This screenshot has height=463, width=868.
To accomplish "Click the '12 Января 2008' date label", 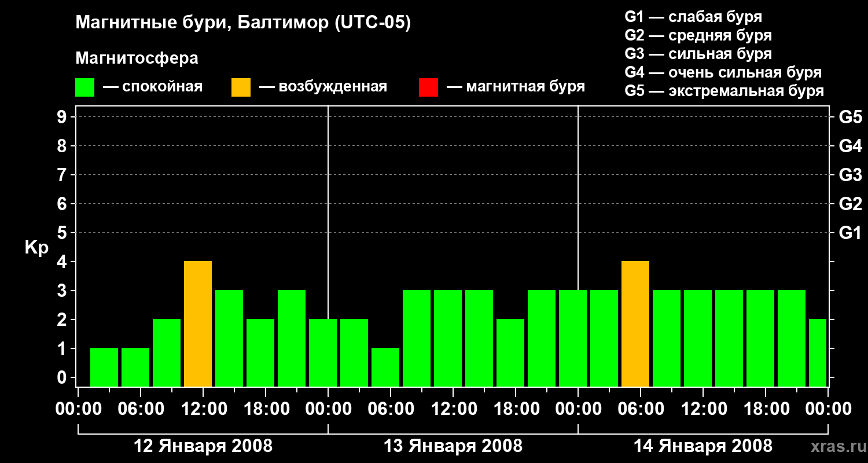I will coord(203,446).
